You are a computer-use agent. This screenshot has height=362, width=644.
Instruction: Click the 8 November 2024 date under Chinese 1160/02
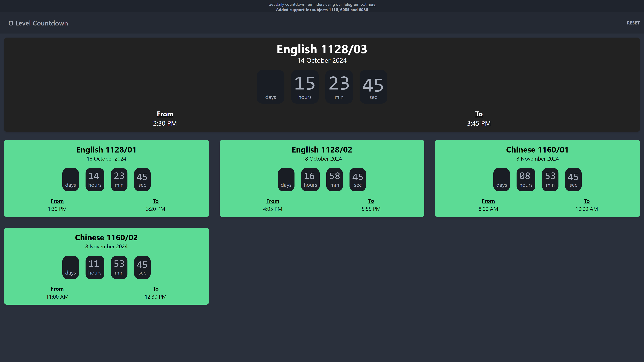click(106, 247)
